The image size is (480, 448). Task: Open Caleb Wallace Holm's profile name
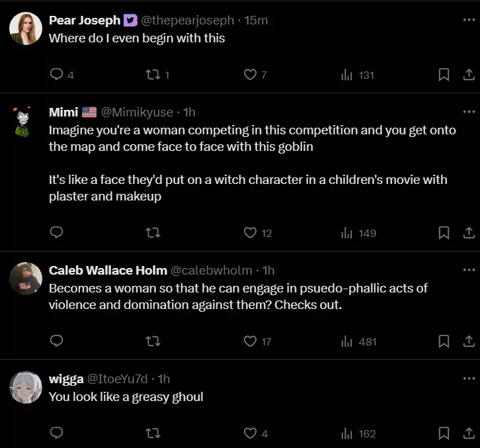point(108,270)
